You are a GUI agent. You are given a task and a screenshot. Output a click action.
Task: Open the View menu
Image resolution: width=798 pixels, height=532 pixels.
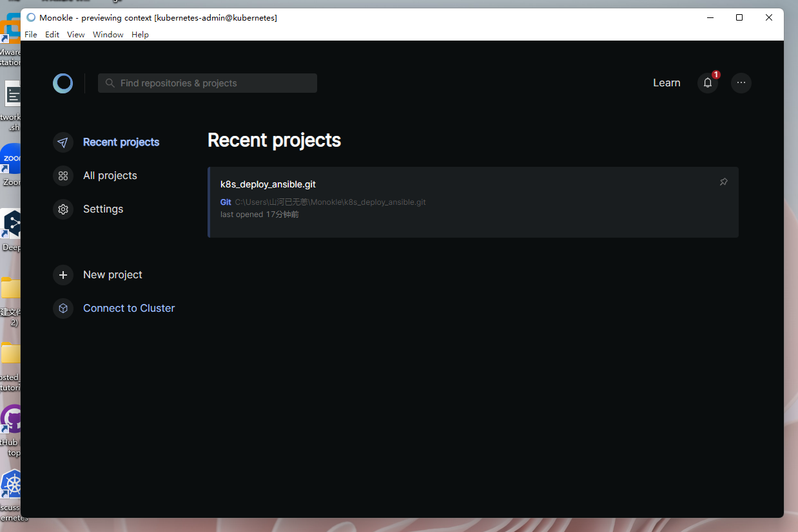(x=76, y=35)
